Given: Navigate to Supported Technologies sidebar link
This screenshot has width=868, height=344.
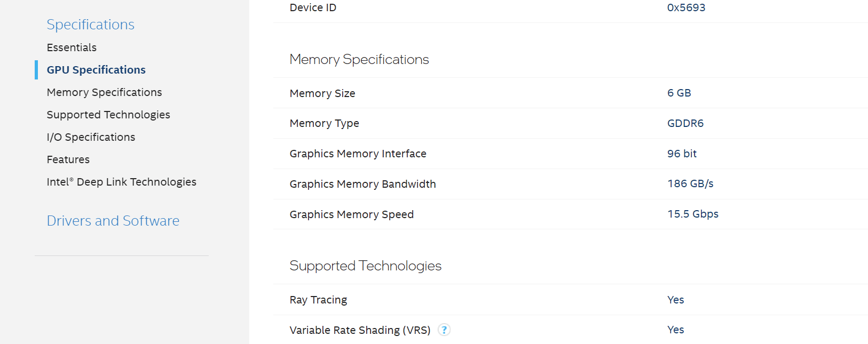Looking at the screenshot, I should (108, 115).
